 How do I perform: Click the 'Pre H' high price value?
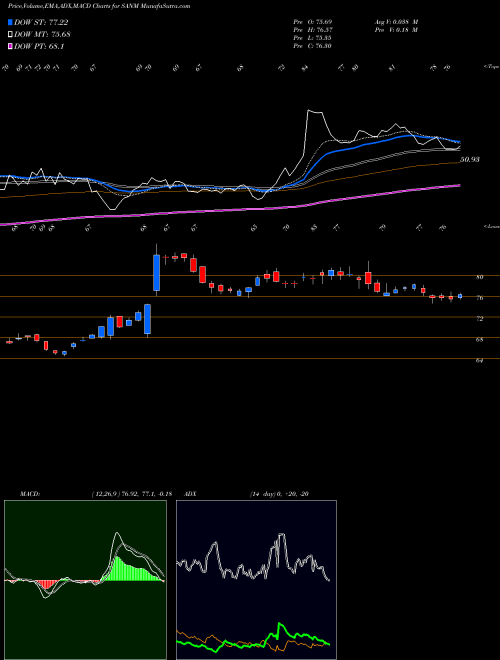[313, 30]
